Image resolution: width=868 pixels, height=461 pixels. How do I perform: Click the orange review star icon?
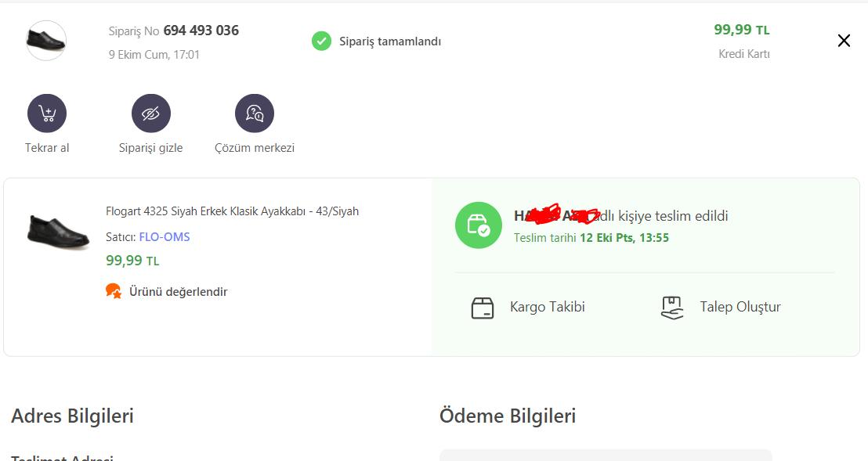pos(114,290)
